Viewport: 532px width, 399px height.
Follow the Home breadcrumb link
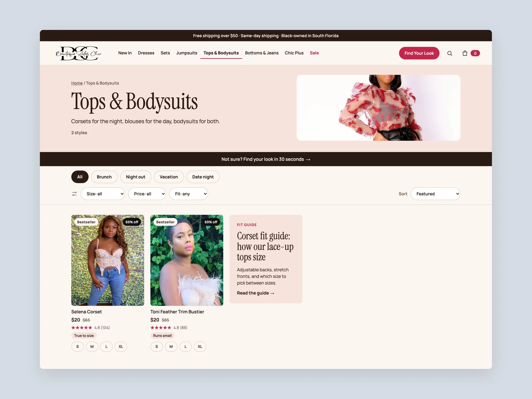77,83
